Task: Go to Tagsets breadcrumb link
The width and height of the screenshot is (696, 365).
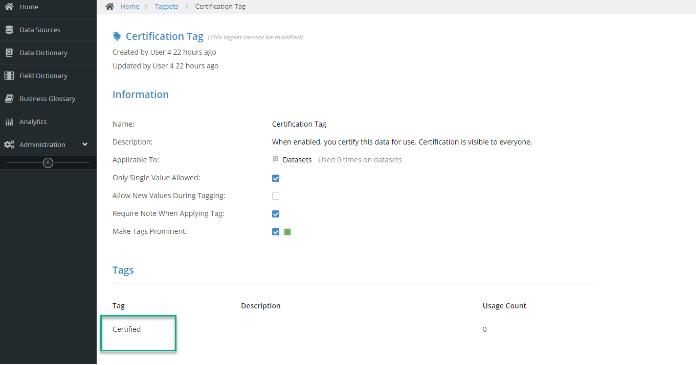Action: coord(166,6)
